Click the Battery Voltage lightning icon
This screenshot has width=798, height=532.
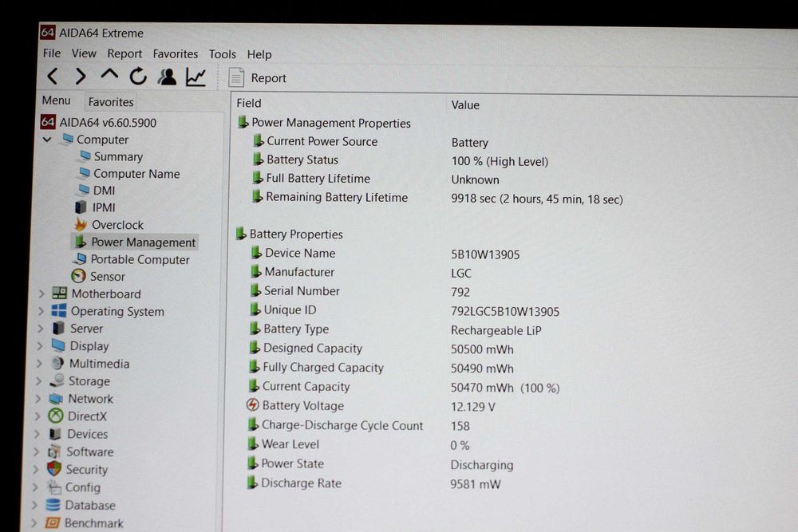252,405
